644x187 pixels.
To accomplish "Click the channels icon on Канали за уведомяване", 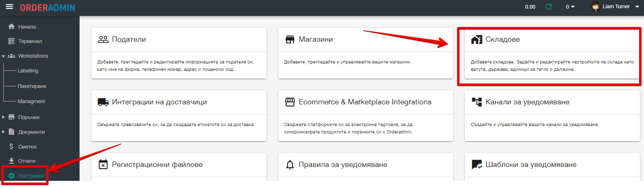I will [x=477, y=102].
